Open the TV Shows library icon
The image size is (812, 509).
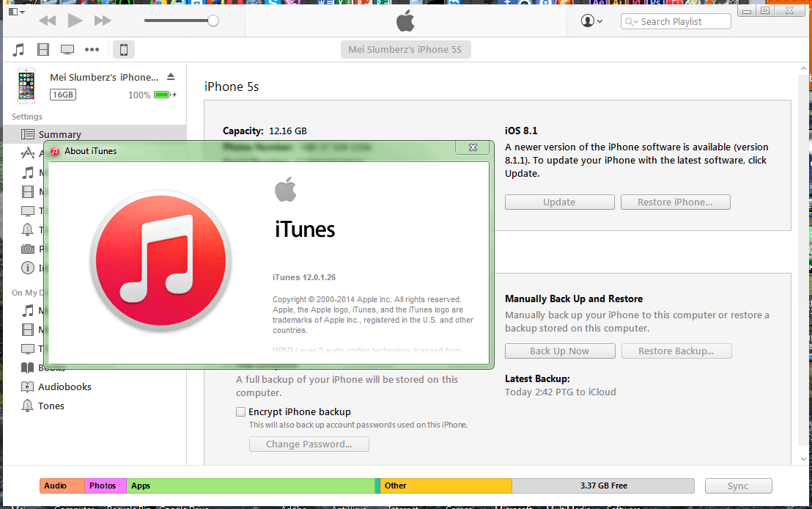click(x=67, y=50)
